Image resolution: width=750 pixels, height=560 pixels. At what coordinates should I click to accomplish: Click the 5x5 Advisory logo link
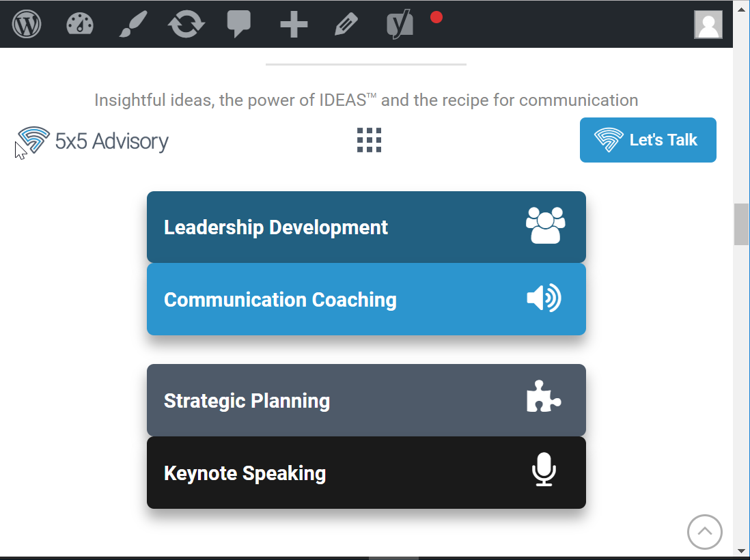(93, 141)
